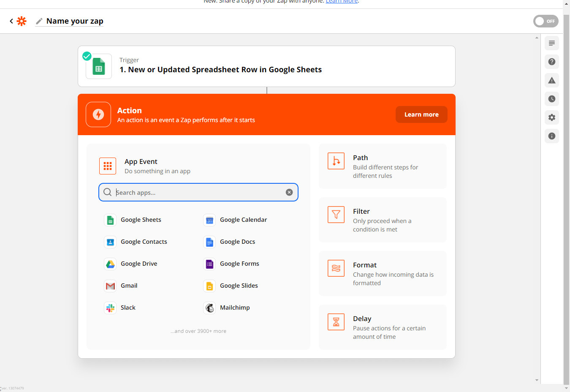Viewport: 570px width, 392px height.
Task: Select Google Contacts from app list
Action: coord(144,242)
